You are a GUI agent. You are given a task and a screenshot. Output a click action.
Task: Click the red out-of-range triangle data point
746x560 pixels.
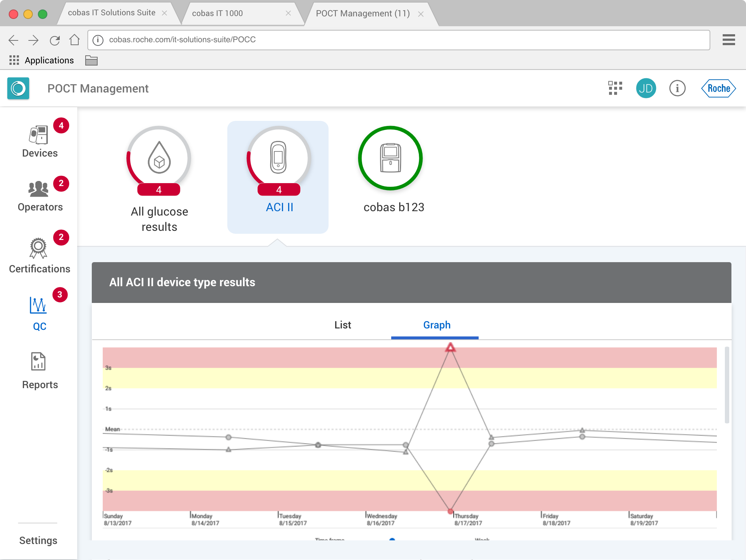tap(450, 348)
